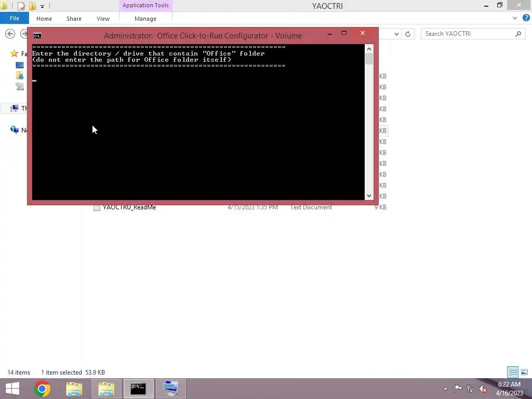Open the Windows Start button

[x=12, y=389]
